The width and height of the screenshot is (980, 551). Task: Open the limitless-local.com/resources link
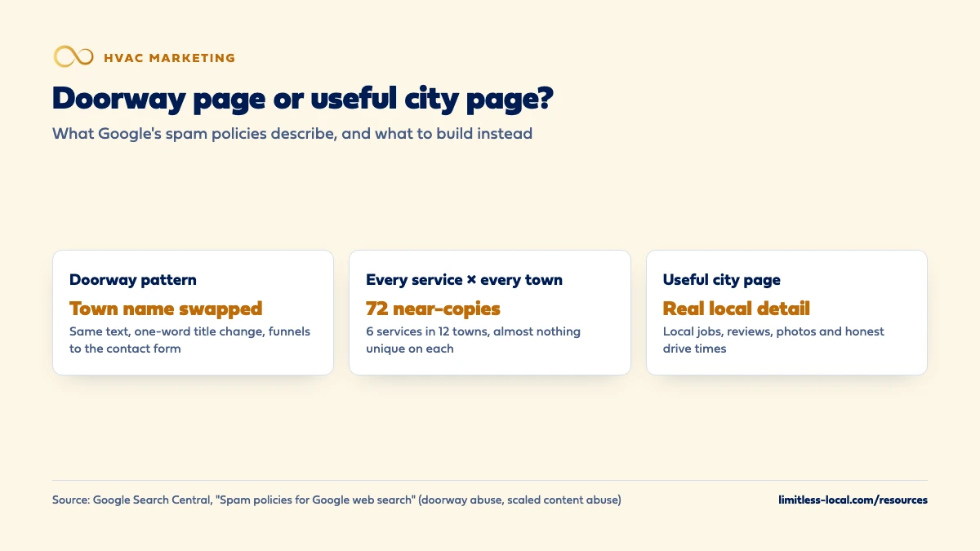click(853, 500)
